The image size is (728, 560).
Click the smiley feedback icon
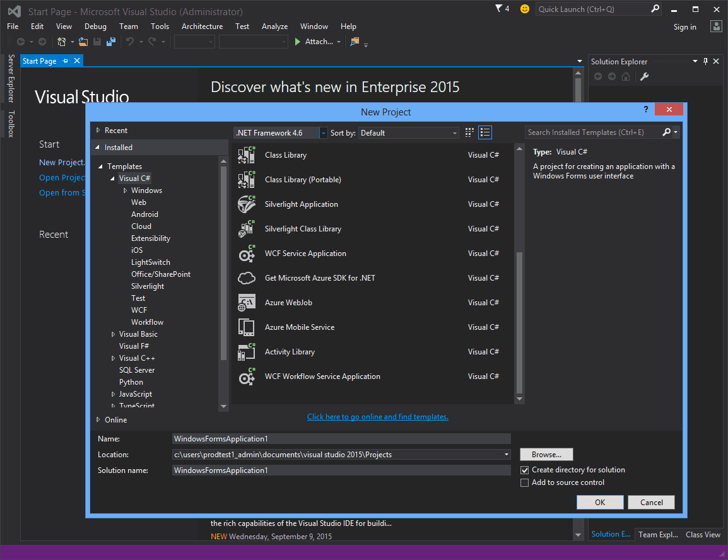525,9
